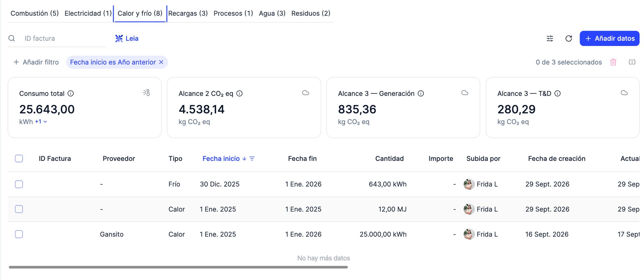The image size is (644, 280).
Task: Click the horizontal table scrollbar
Action: (x=178, y=267)
